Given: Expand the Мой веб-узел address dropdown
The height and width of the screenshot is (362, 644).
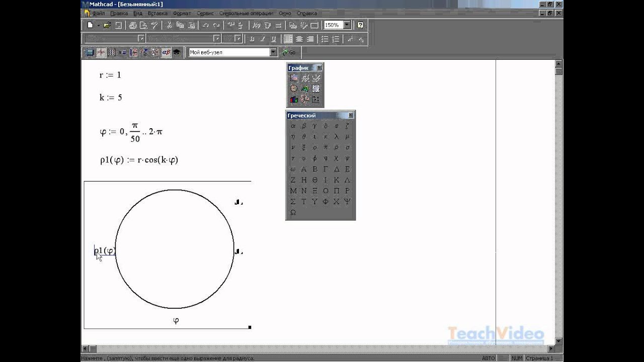Looking at the screenshot, I should 273,52.
